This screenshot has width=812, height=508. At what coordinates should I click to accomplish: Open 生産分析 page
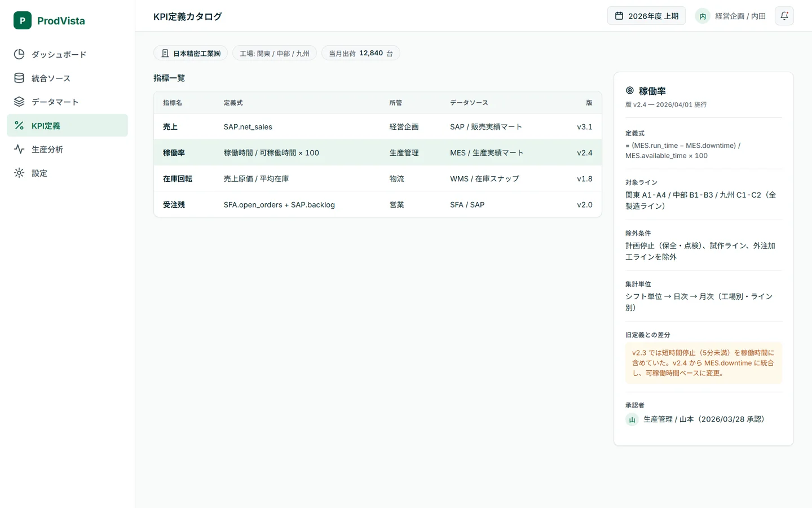pos(67,149)
